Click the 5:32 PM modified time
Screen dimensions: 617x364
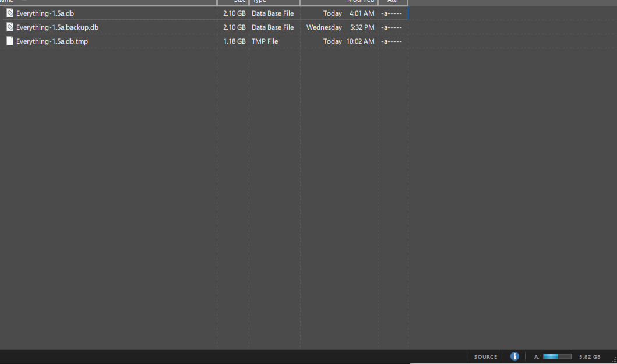tap(362, 27)
